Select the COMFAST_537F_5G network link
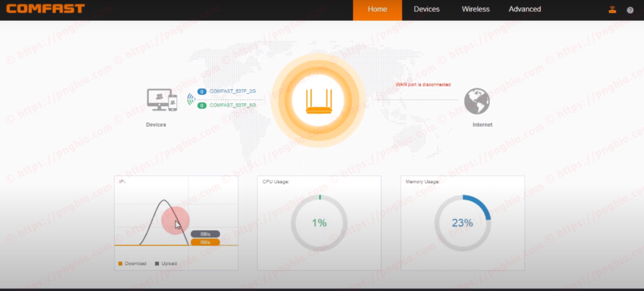Screen dimensions: 644x291 click(x=233, y=106)
